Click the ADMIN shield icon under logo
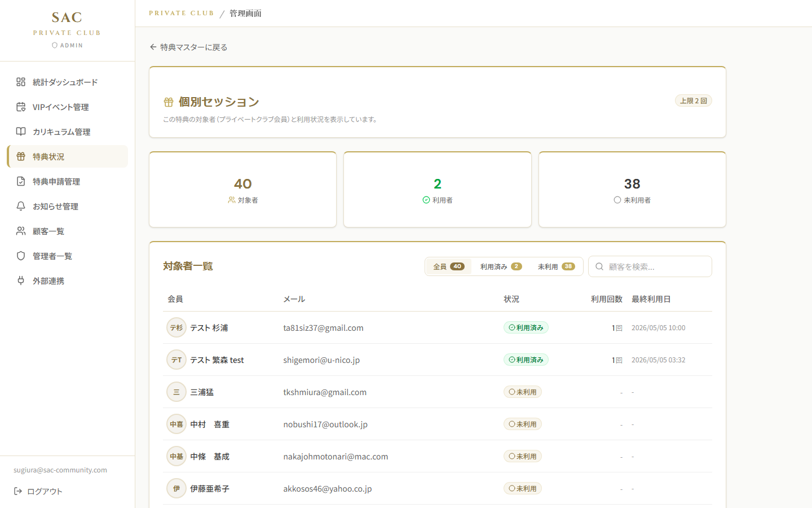The height and width of the screenshot is (508, 812). (55, 45)
